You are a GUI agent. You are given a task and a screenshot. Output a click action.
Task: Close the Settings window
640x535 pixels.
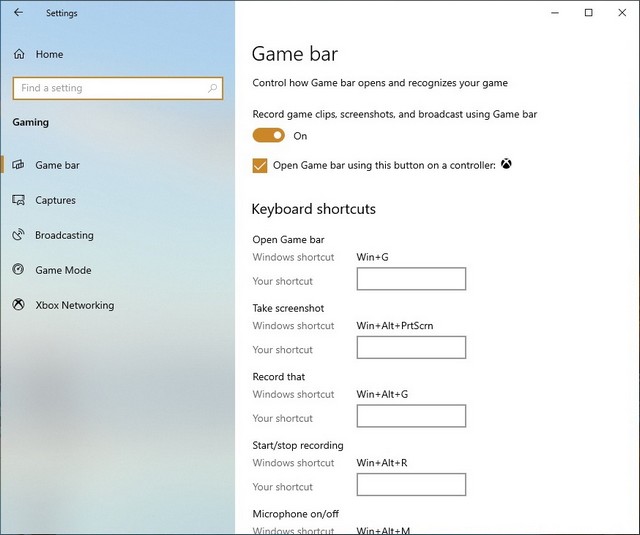[622, 13]
